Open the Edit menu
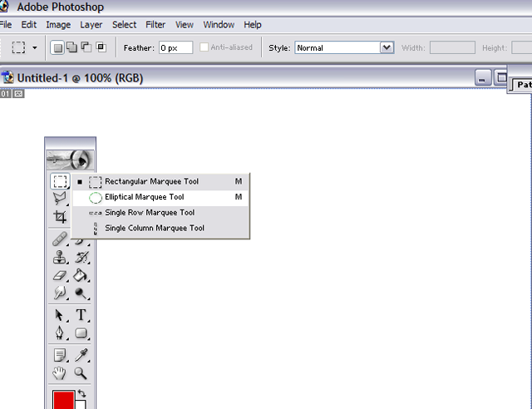The width and height of the screenshot is (532, 409). click(29, 25)
